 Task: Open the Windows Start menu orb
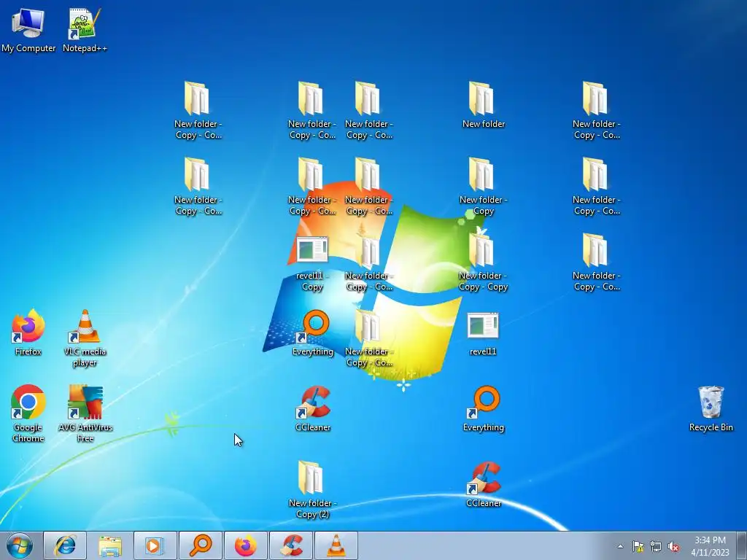(x=20, y=545)
